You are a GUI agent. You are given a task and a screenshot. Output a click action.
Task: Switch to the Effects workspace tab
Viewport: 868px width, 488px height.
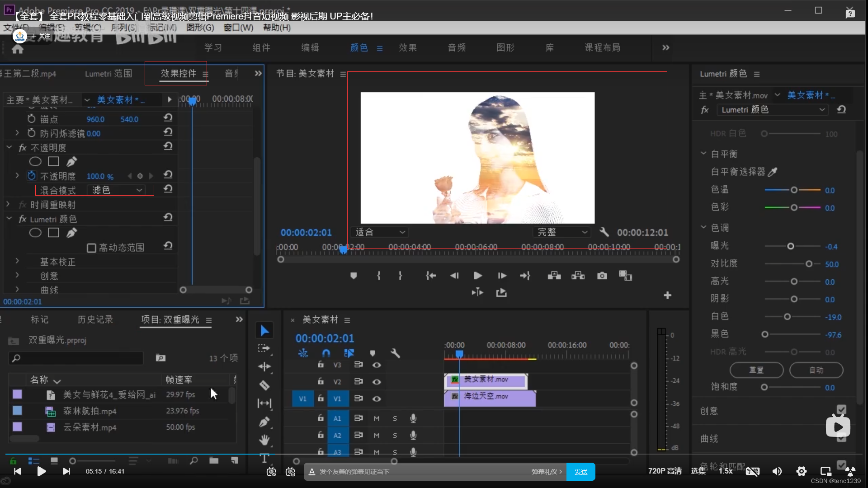407,48
